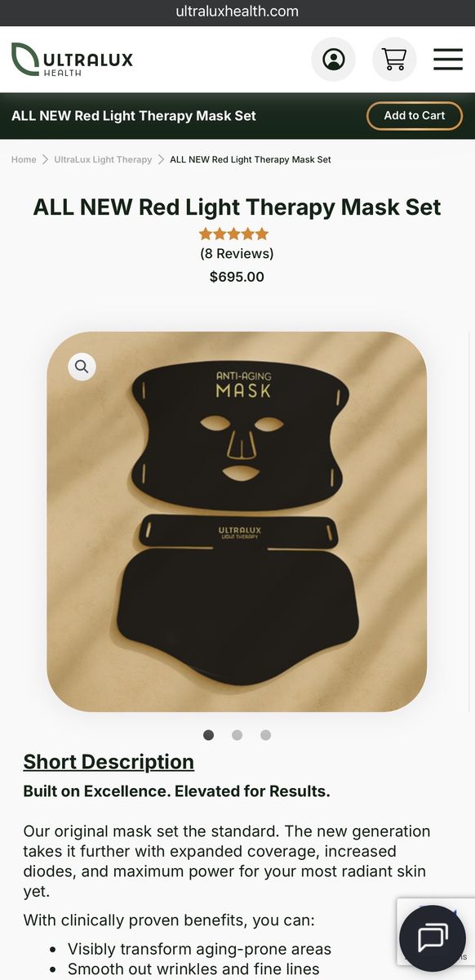Click the five-star rating icons
The image size is (475, 980).
tap(233, 234)
